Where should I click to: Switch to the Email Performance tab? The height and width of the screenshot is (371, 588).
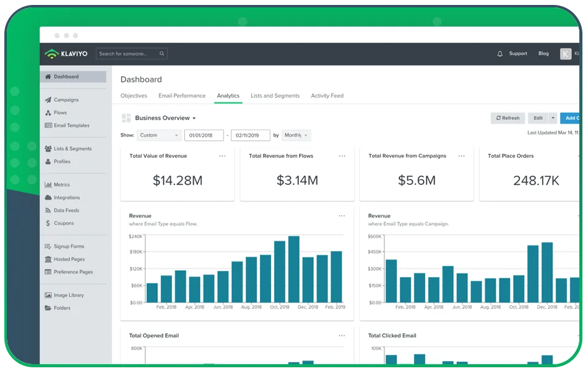(x=182, y=96)
